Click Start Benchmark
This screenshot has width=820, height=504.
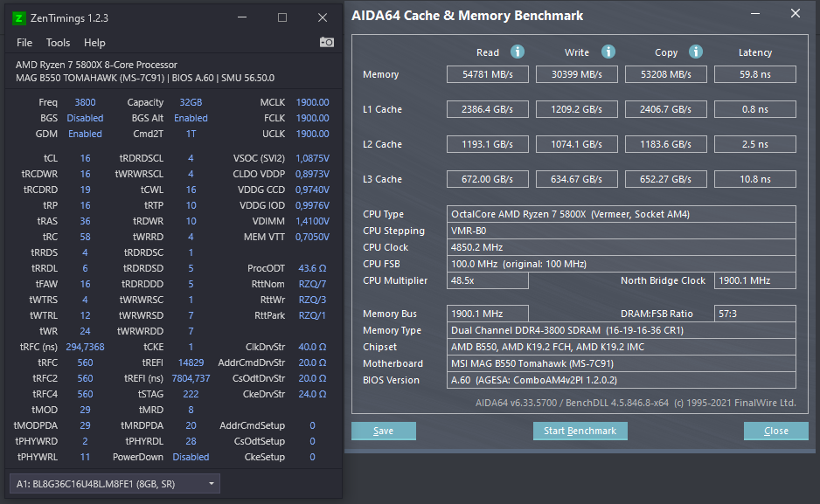pyautogui.click(x=580, y=431)
